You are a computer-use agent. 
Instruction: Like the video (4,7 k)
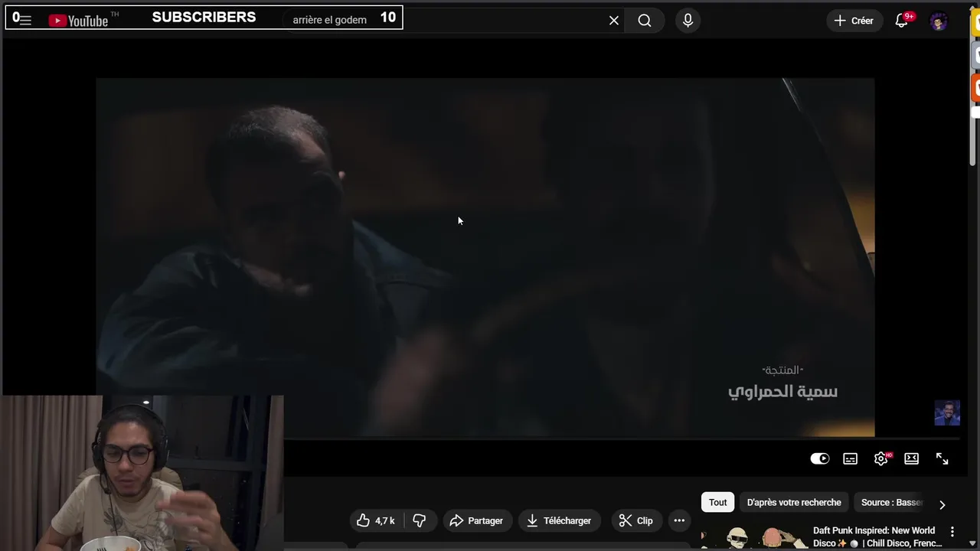pos(376,520)
